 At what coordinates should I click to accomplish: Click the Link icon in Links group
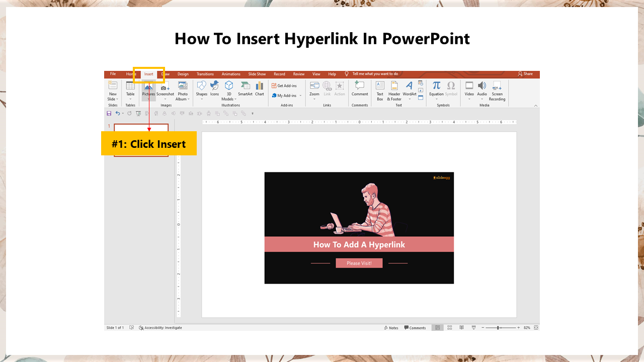327,85
